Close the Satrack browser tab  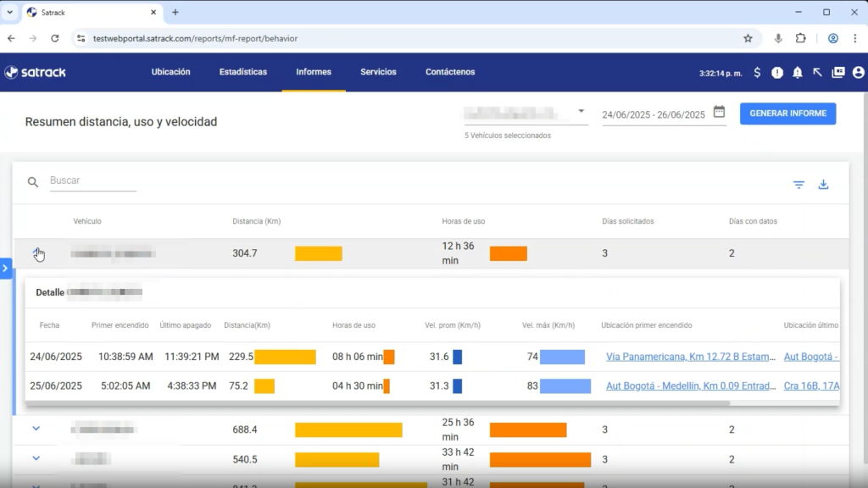[x=153, y=12]
